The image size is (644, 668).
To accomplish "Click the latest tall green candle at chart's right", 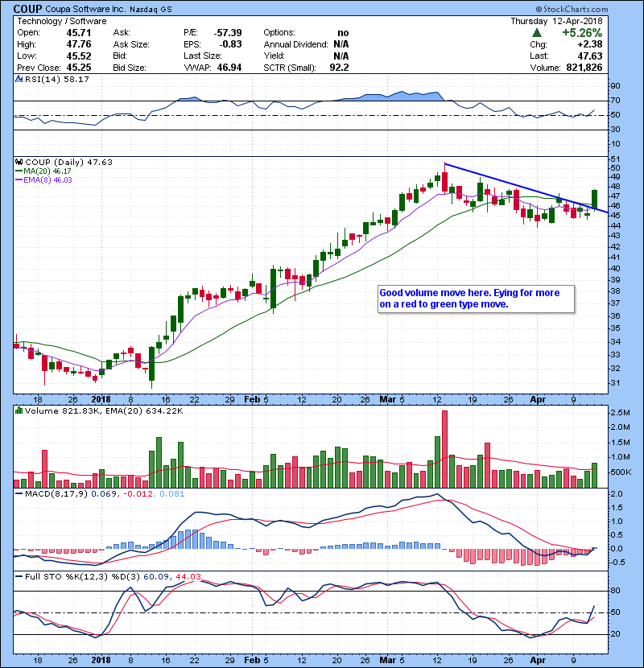I will pos(595,199).
